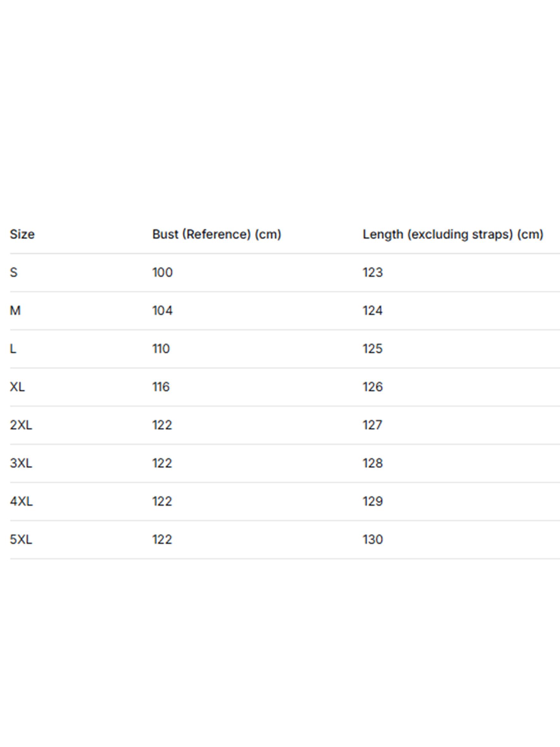Click the length value 130
Screen dimensions: 560x747
click(373, 540)
